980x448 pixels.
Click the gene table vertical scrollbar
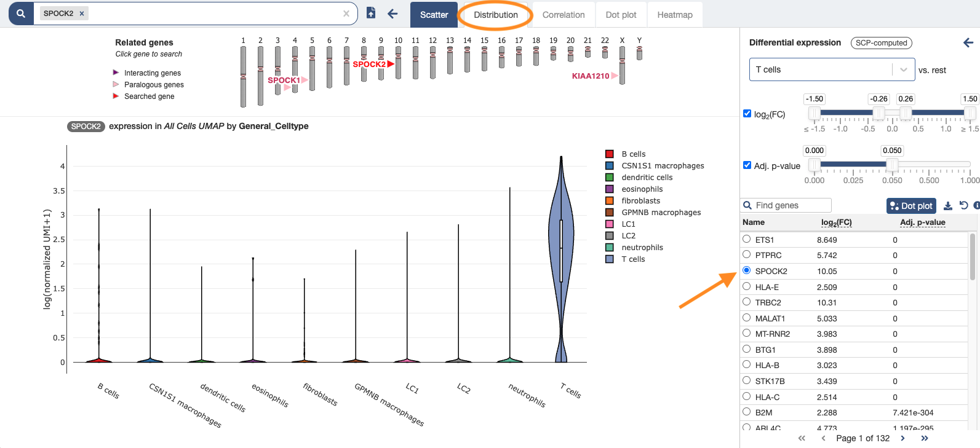tap(973, 256)
